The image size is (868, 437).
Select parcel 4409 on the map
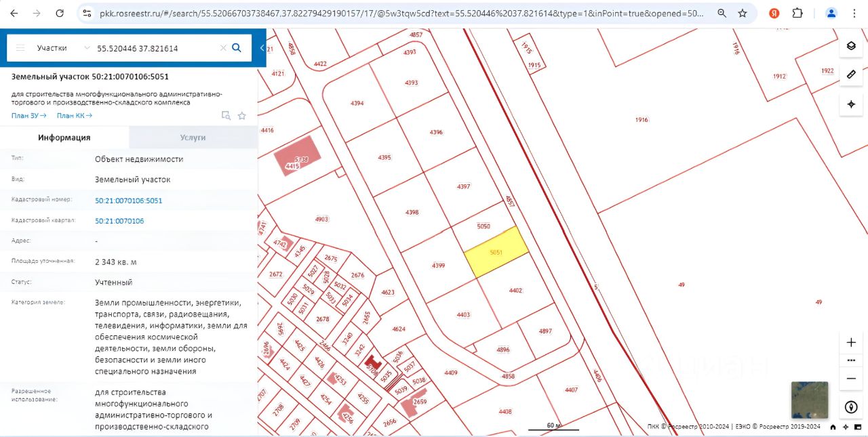click(450, 373)
